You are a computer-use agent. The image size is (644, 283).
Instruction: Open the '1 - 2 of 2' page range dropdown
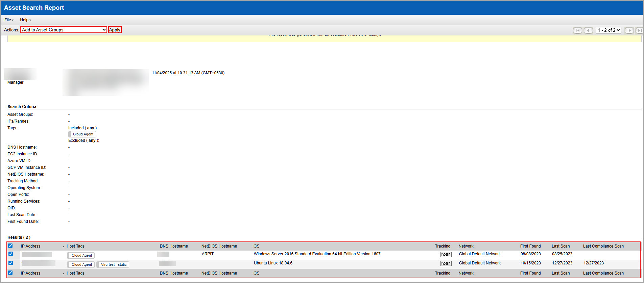609,30
